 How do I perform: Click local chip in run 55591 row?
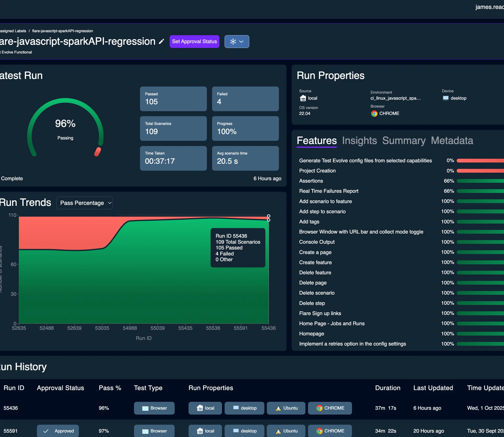[x=205, y=431]
